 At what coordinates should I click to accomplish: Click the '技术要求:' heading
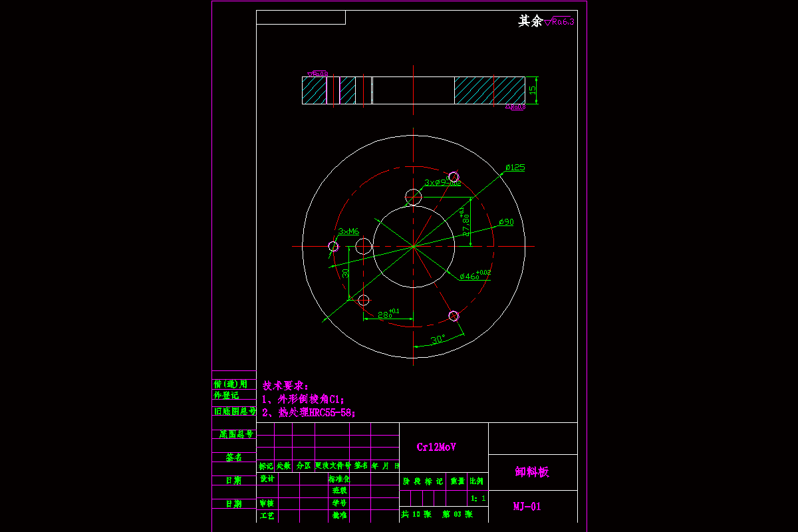click(x=285, y=386)
